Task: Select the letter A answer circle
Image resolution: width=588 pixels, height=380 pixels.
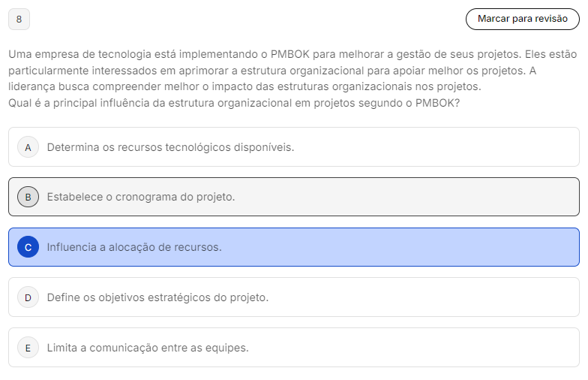Action: coord(28,147)
